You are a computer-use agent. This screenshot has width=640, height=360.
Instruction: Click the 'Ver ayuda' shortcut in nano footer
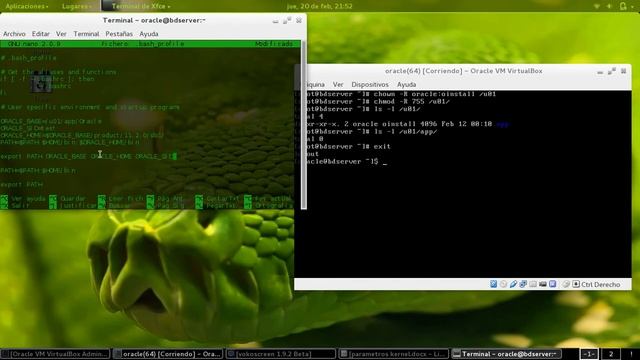point(23,199)
